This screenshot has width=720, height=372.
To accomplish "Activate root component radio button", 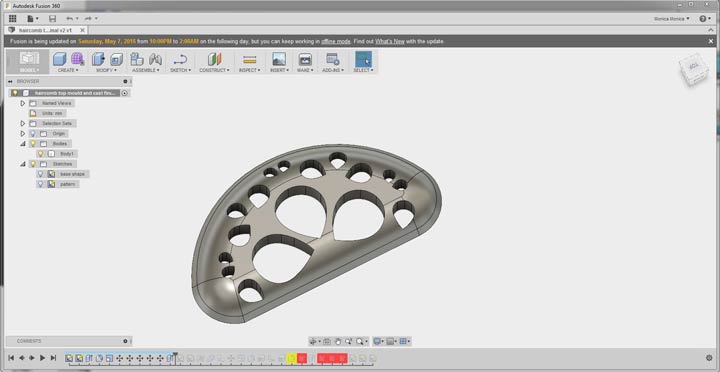I will click(125, 93).
